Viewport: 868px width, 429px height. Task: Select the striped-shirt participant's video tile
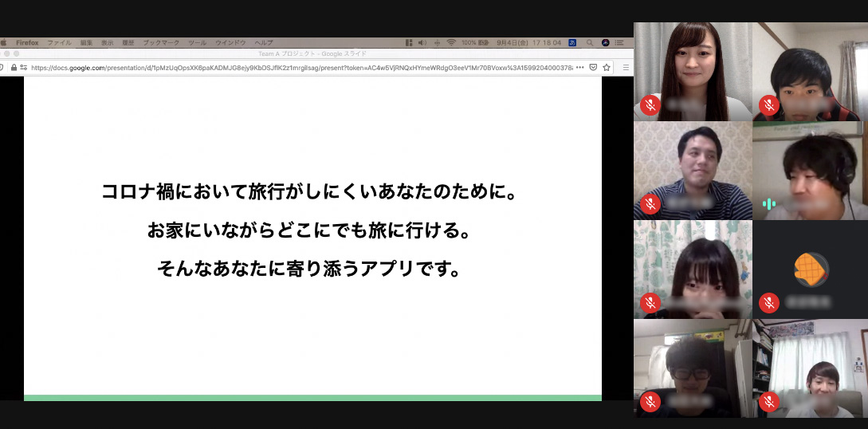[x=693, y=171]
